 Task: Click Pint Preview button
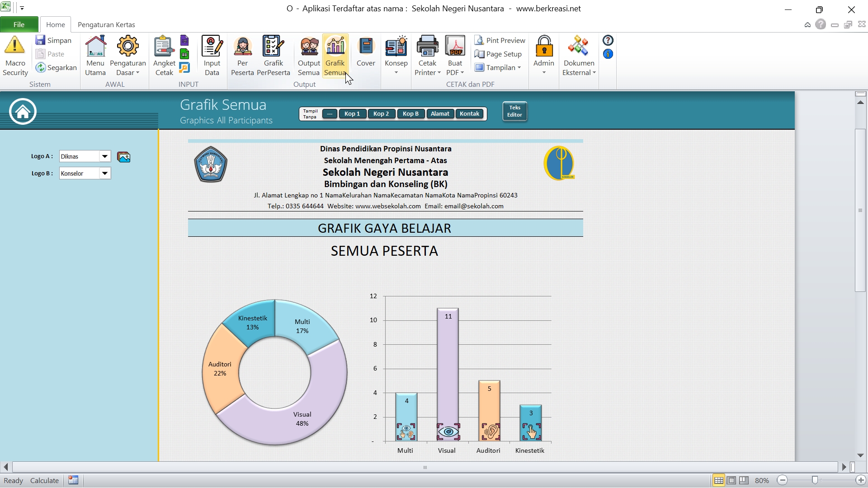pyautogui.click(x=500, y=41)
